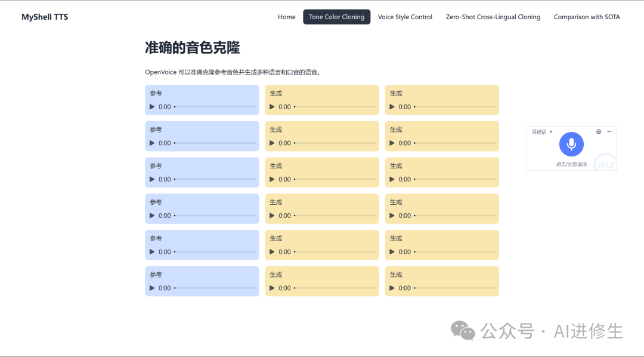Play the fifth row's rightmost 生成 audio
Viewport: 644px width, 357px height.
392,252
